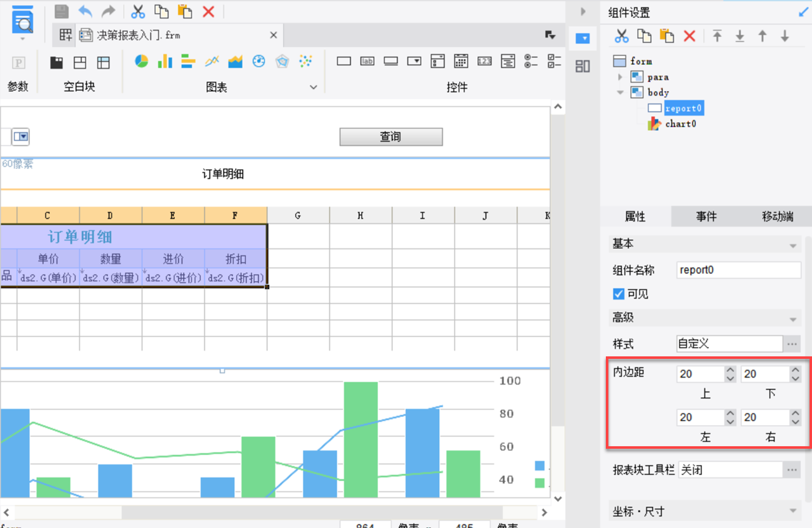Click inside the 组件名称 input field
The width and height of the screenshot is (812, 528).
[x=739, y=270]
